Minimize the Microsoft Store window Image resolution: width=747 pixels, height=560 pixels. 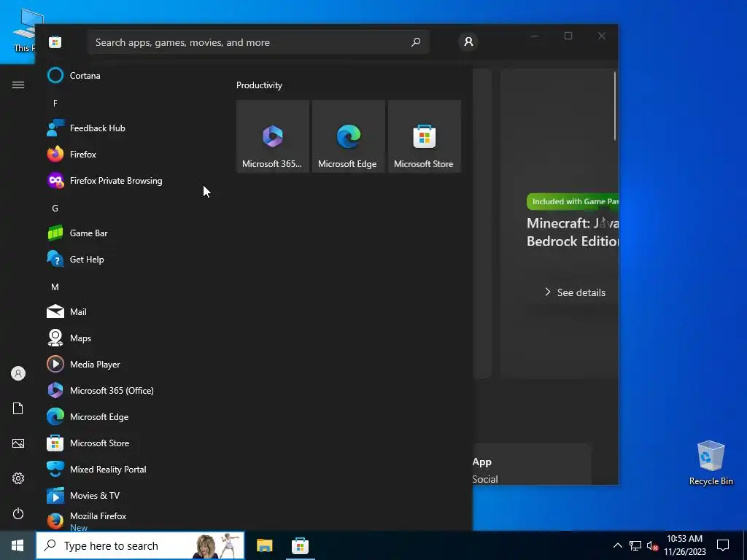coord(535,36)
